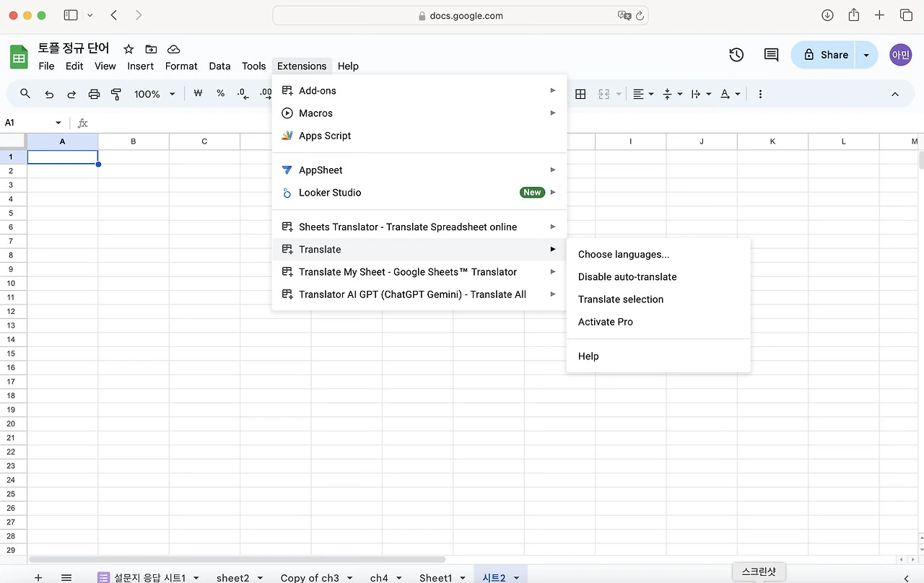The width and height of the screenshot is (924, 583).
Task: Open Translate My Sheet extension submenu
Action: click(x=419, y=272)
